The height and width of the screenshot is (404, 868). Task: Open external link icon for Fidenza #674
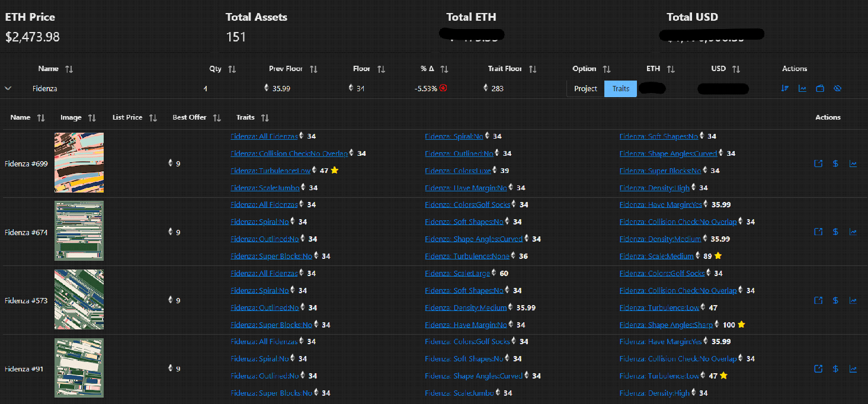coord(818,232)
